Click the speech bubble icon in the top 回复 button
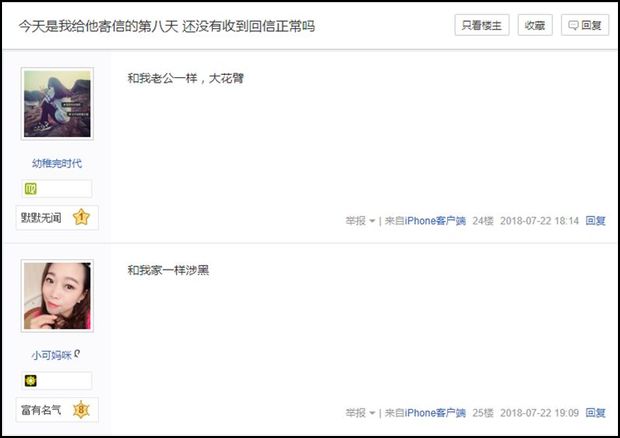620x438 pixels. click(573, 26)
